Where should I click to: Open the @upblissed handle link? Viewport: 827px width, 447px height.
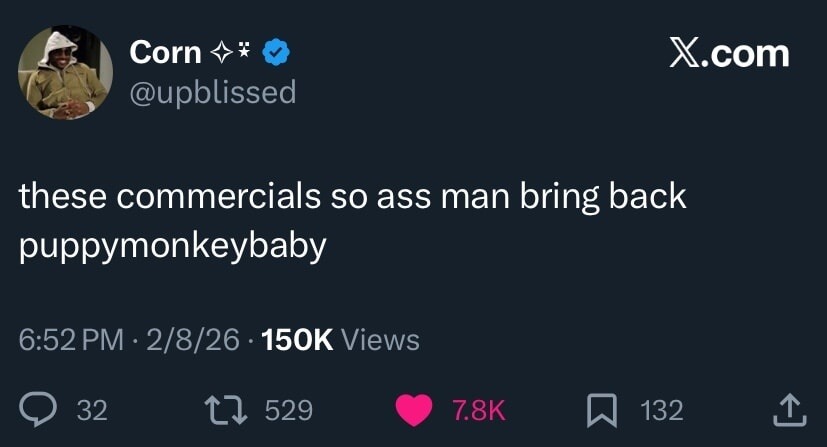point(213,92)
